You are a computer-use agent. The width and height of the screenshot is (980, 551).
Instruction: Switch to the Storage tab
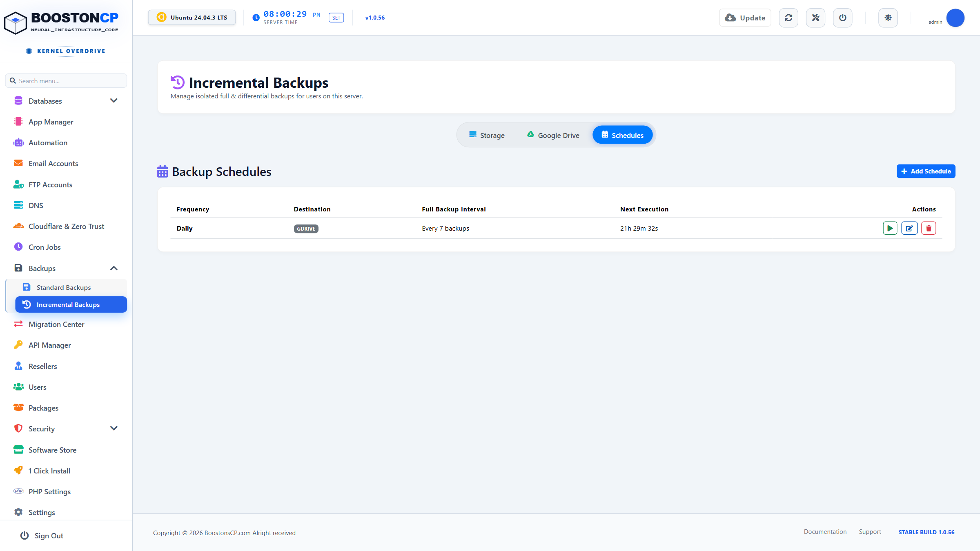487,135
